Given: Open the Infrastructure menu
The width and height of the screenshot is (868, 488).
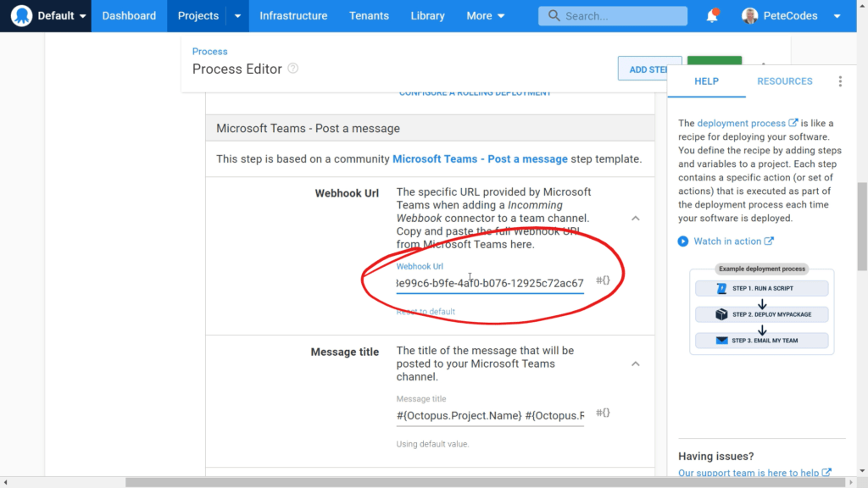Looking at the screenshot, I should [293, 15].
